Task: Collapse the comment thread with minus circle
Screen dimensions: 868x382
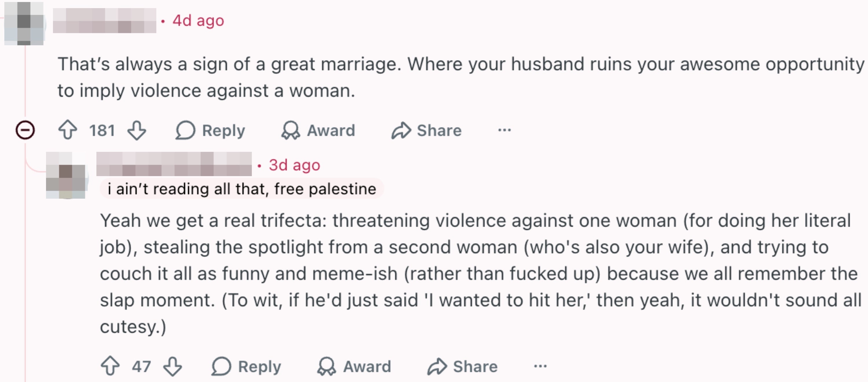Action: coord(25,130)
